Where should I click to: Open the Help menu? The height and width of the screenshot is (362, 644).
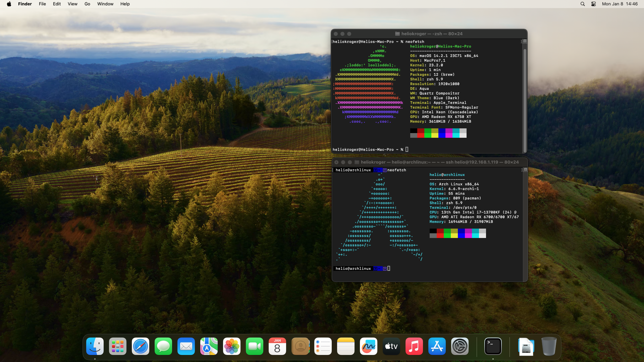coord(125,4)
